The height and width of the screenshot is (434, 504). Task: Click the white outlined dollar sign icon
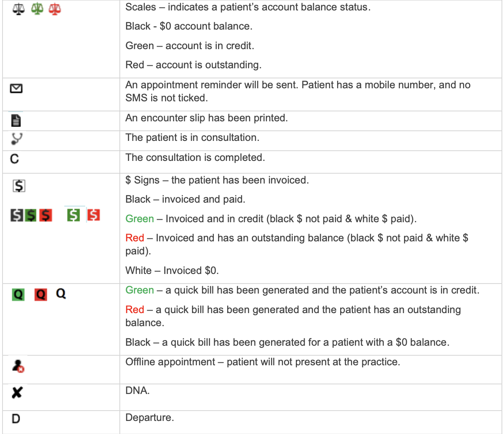pos(19,186)
